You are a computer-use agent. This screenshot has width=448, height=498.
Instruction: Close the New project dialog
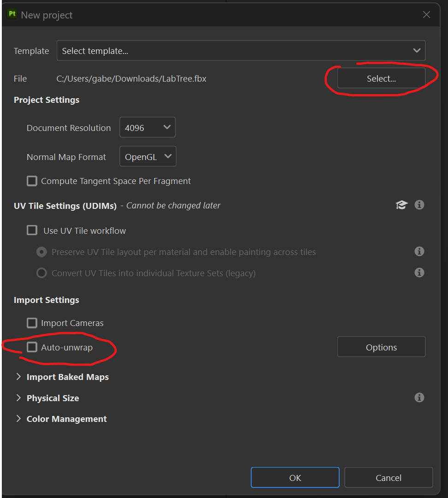point(426,15)
